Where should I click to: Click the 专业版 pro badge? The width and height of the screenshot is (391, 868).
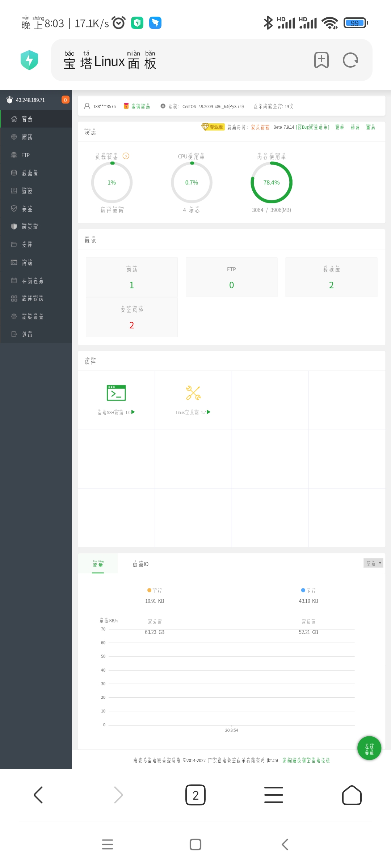213,127
